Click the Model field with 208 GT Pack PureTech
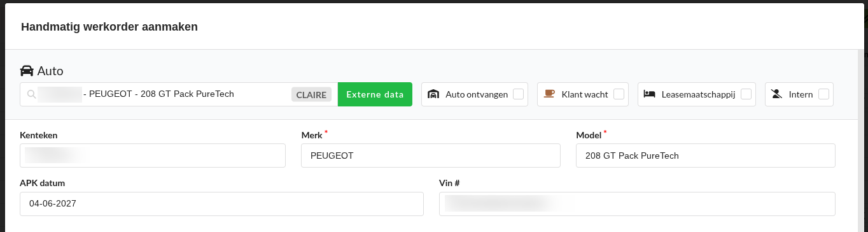 pos(706,156)
